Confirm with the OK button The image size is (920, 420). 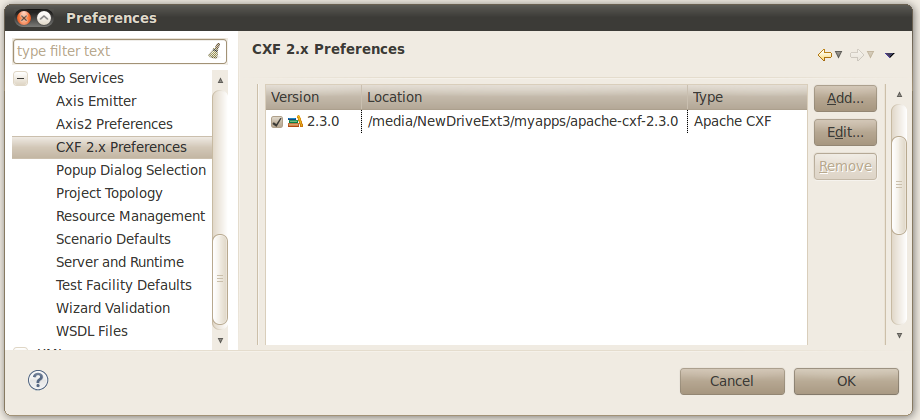tap(846, 381)
